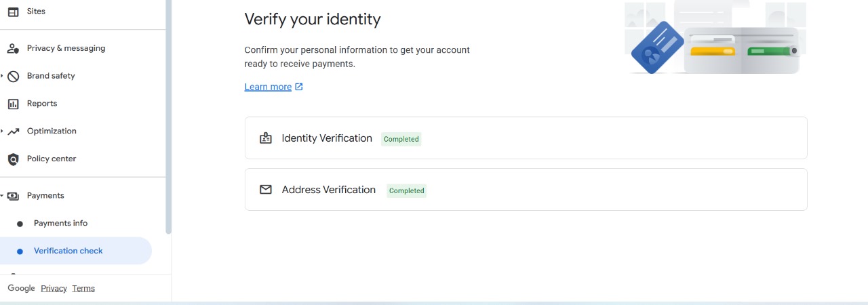The image size is (868, 305).
Task: Click the Brand safety blocked-circle icon
Action: coord(13,77)
